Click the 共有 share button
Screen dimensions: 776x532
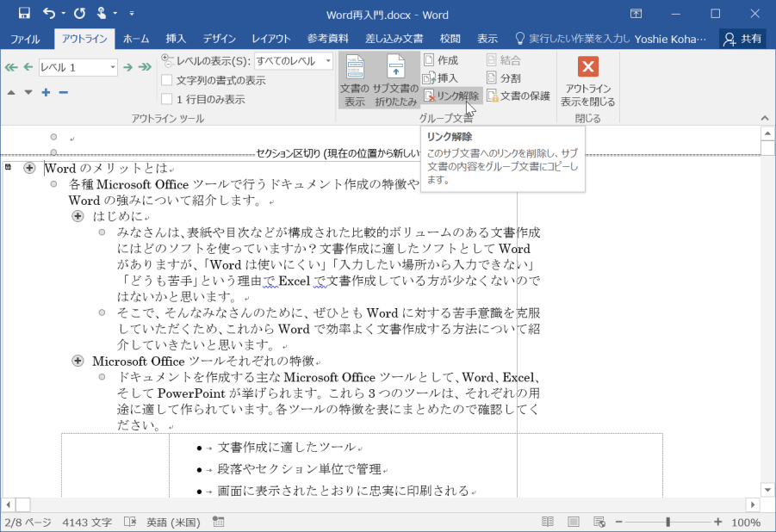(x=742, y=39)
